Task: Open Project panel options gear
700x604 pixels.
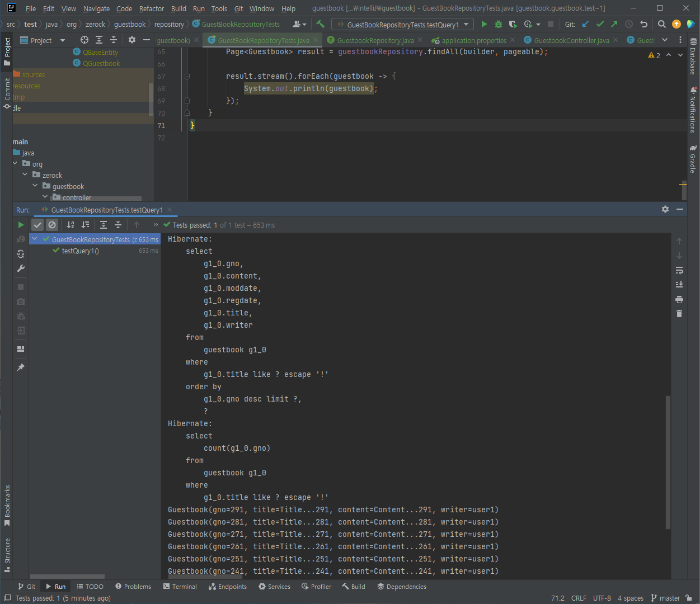Action: 132,40
